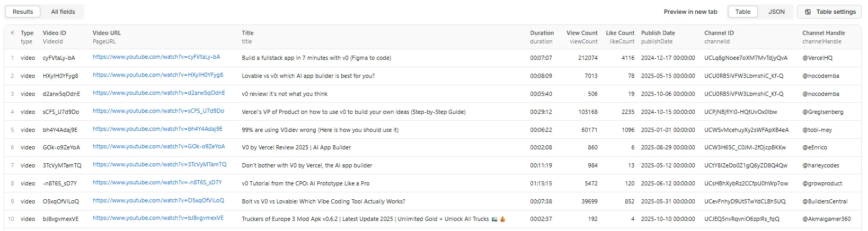The height and width of the screenshot is (231, 868).
Task: Switch to the Results tab
Action: pyautogui.click(x=23, y=12)
